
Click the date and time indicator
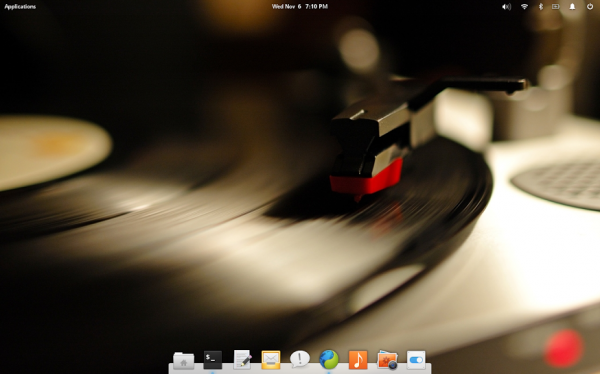[300, 7]
